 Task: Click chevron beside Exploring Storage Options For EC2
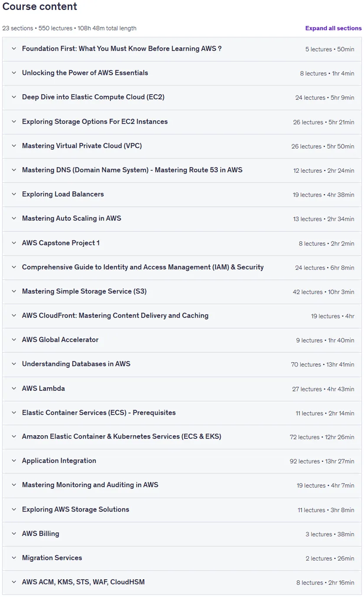(14, 122)
